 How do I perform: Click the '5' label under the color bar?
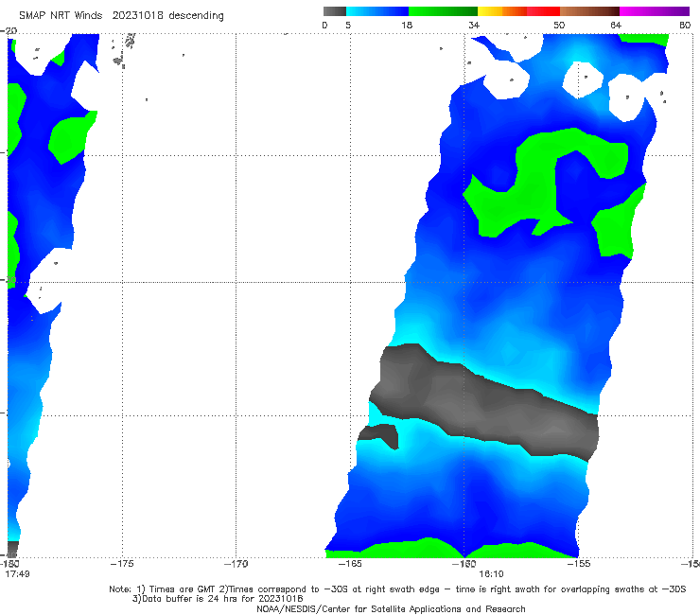pos(348,26)
